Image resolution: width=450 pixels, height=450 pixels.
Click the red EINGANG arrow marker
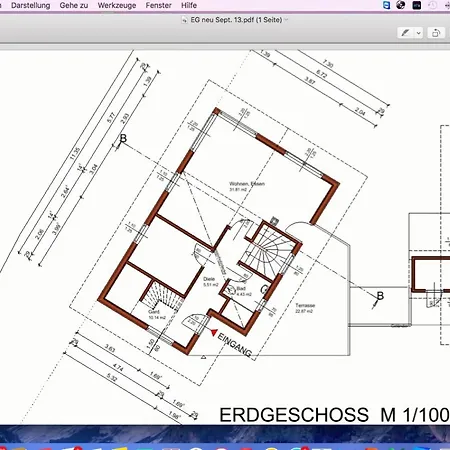214,332
